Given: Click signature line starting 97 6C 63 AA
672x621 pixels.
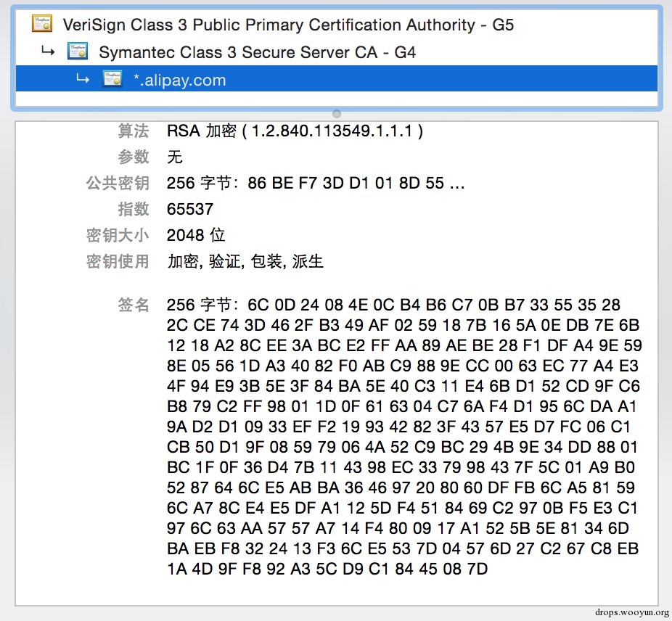Looking at the screenshot, I should coord(398,528).
